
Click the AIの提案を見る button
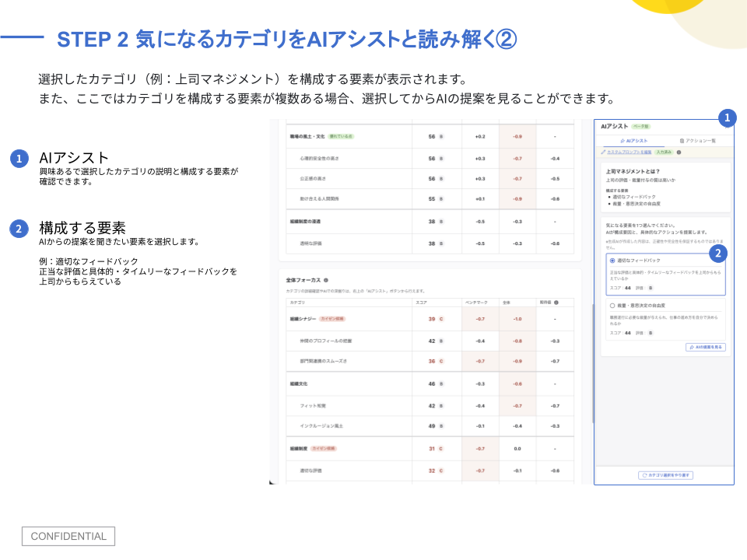pyautogui.click(x=706, y=347)
